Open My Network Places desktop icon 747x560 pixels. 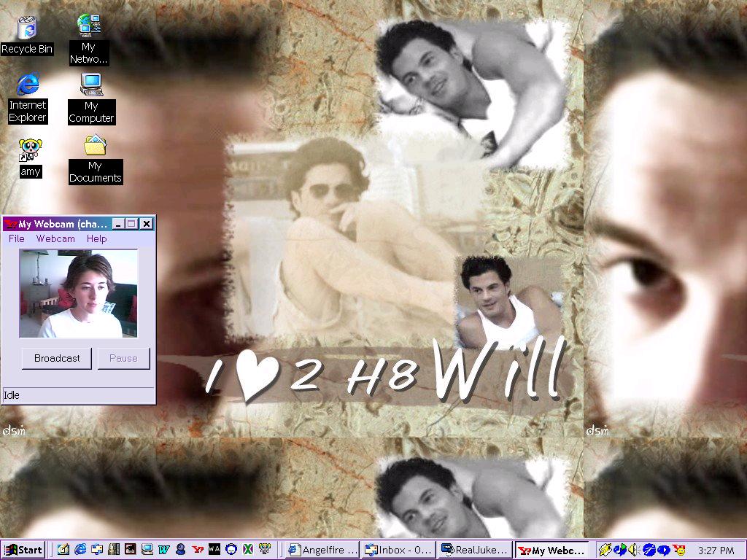pos(89,26)
